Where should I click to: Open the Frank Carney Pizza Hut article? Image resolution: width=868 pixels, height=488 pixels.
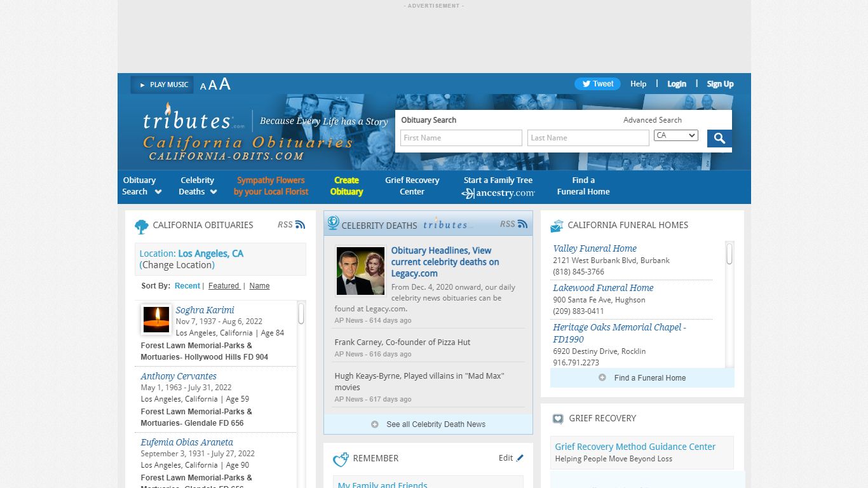pos(402,342)
